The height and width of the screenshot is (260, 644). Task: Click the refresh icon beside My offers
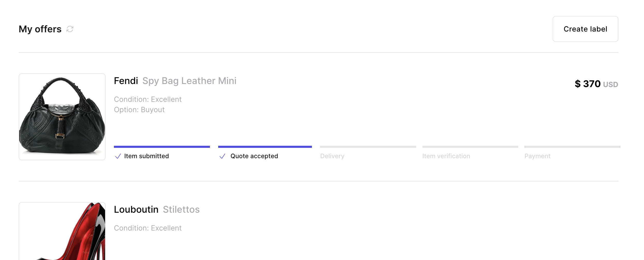tap(70, 29)
